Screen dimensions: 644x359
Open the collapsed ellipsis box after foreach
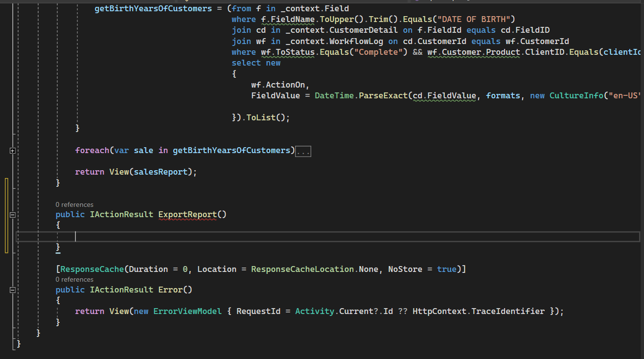point(303,151)
